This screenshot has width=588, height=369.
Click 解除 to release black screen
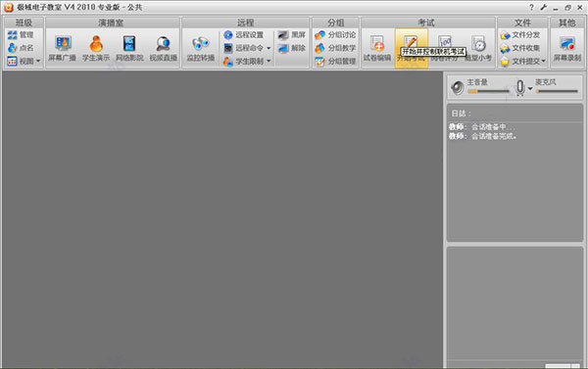[x=292, y=48]
